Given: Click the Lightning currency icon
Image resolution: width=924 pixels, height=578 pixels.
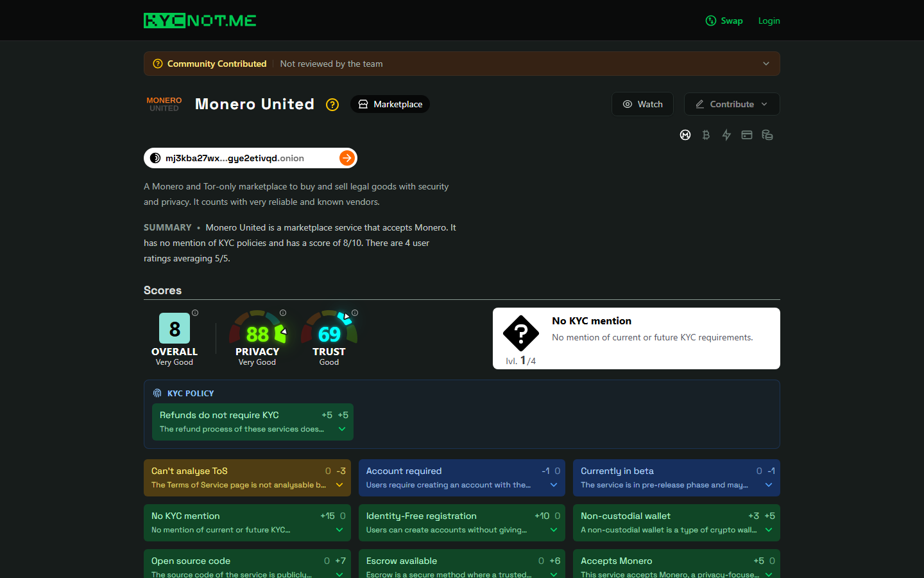Looking at the screenshot, I should (726, 135).
